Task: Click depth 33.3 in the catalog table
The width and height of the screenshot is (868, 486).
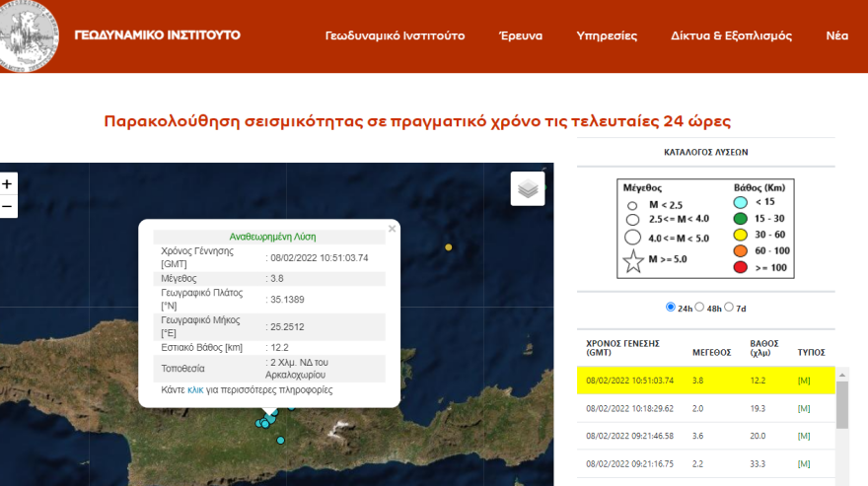Action: (x=758, y=464)
